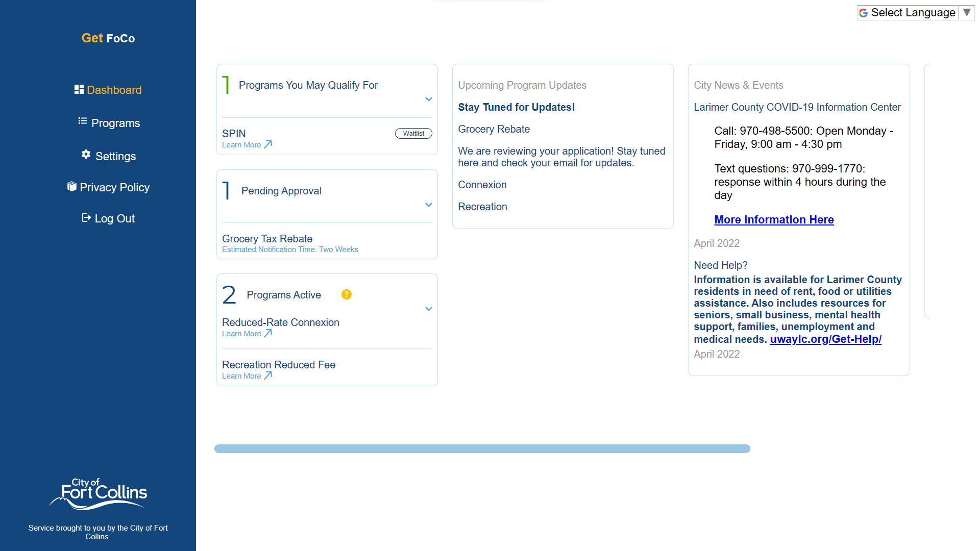Click arrow icon beside Reduced-Rate Connexion Learn More
Image resolution: width=980 pixels, height=551 pixels.
pos(268,333)
